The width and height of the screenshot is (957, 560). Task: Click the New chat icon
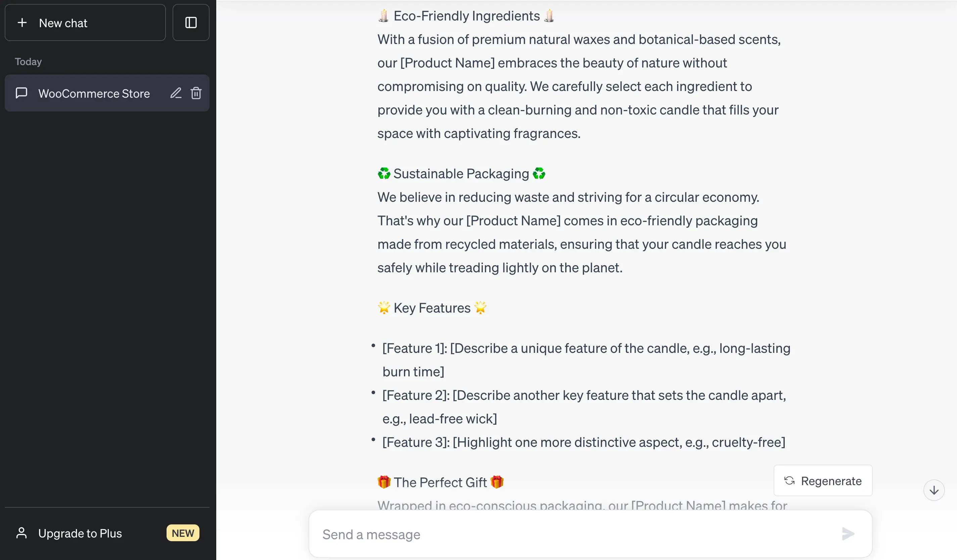coord(22,22)
